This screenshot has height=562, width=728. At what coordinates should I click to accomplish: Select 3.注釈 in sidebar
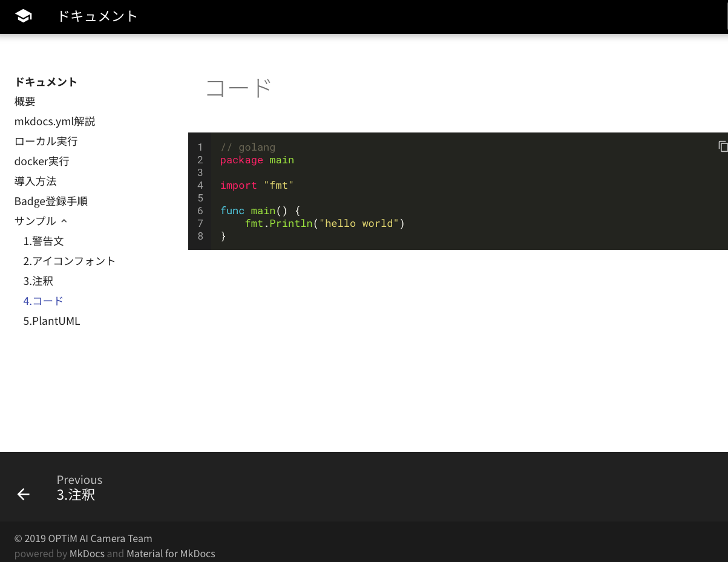click(x=38, y=281)
